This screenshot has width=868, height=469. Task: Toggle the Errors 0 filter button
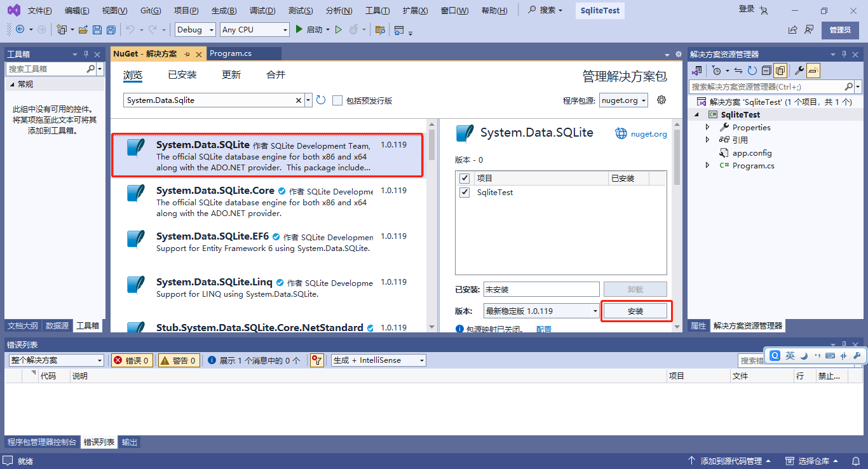click(132, 360)
